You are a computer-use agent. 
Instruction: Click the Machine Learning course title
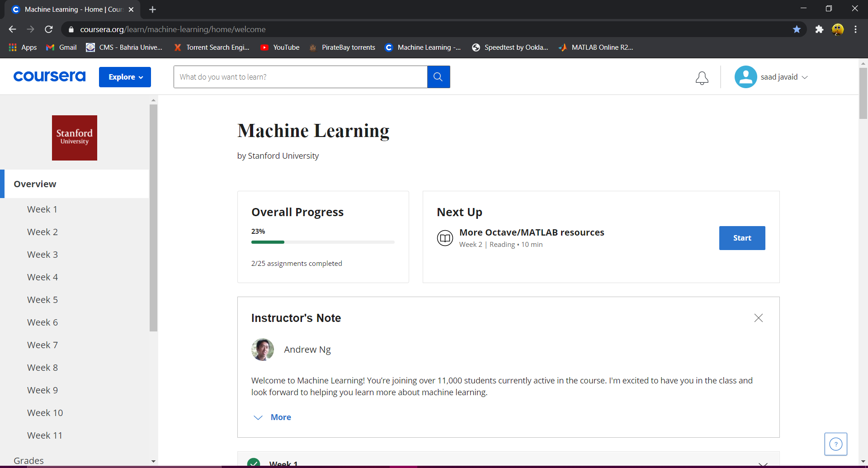313,131
